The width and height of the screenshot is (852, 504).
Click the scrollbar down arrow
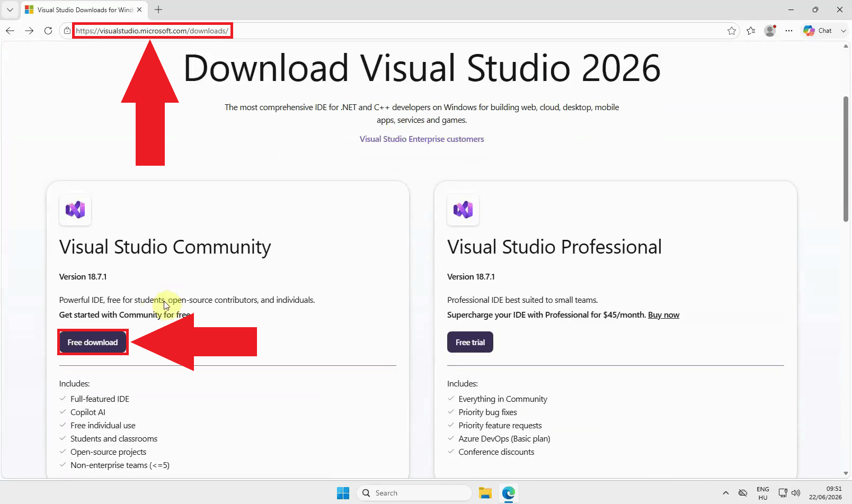[846, 473]
